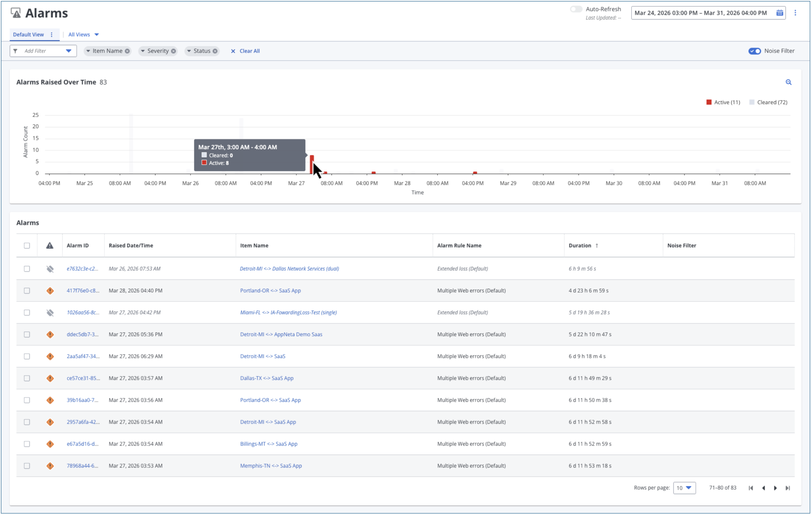This screenshot has width=812, height=515.
Task: Toggle Active (11) legend swatch
Action: 709,102
